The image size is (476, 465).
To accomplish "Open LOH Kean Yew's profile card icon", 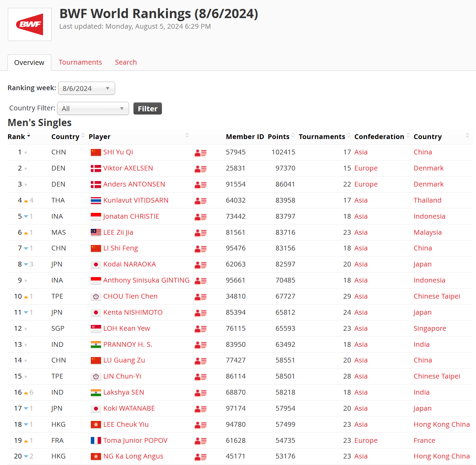I will pyautogui.click(x=200, y=329).
